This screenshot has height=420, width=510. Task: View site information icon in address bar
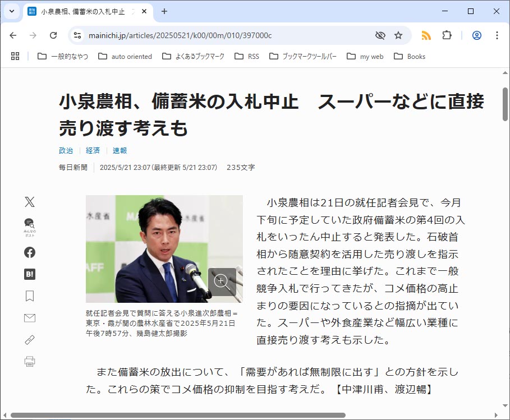(77, 35)
